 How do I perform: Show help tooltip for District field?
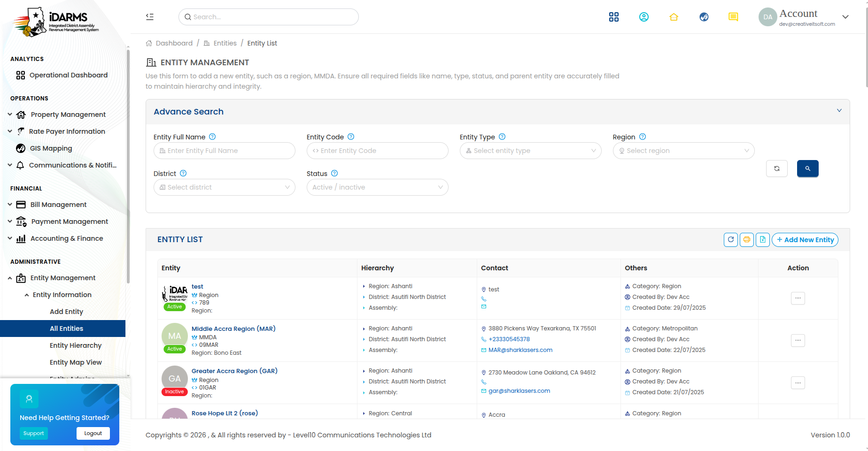(x=183, y=173)
